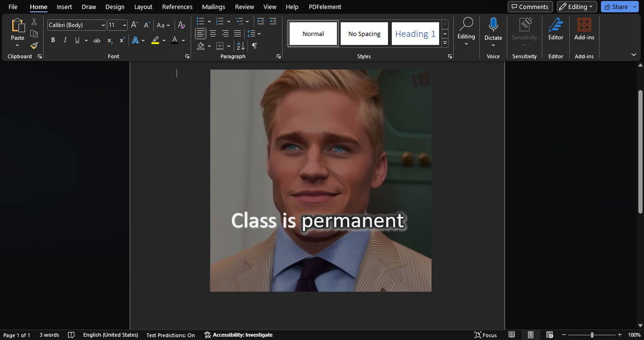This screenshot has height=340, width=644.
Task: Apply the Normal style
Action: coord(313,34)
